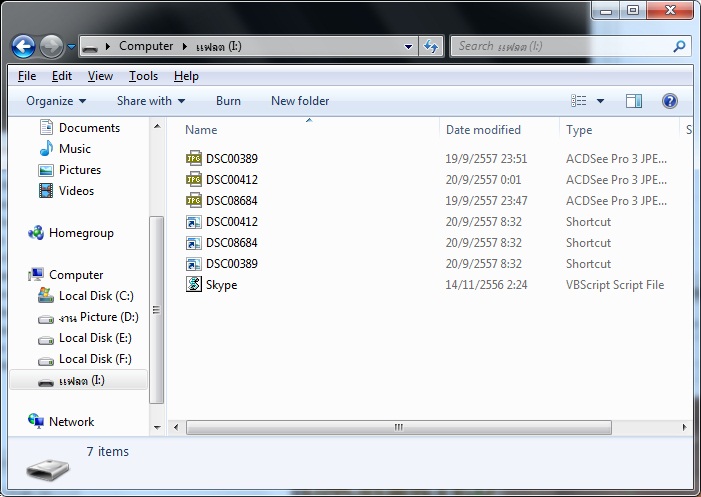The image size is (701, 497).
Task: Select JPG file icon for DSC00389
Action: (194, 158)
